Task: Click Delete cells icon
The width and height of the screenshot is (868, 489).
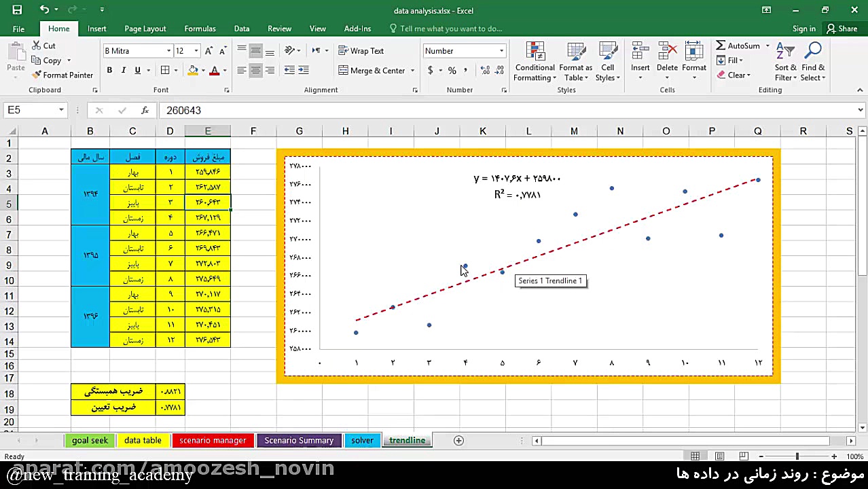Action: pos(667,52)
